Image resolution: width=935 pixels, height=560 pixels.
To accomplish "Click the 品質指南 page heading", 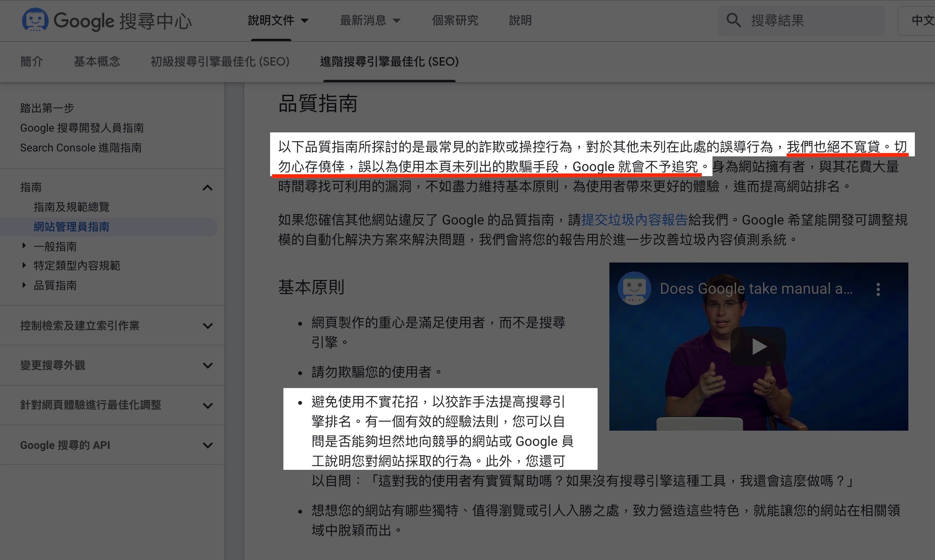I will tap(318, 103).
